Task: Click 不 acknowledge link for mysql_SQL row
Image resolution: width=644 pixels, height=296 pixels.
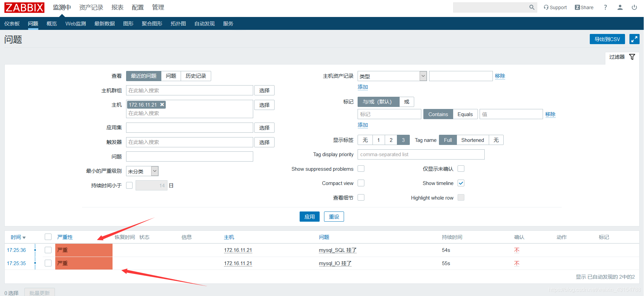Action: pyautogui.click(x=517, y=250)
